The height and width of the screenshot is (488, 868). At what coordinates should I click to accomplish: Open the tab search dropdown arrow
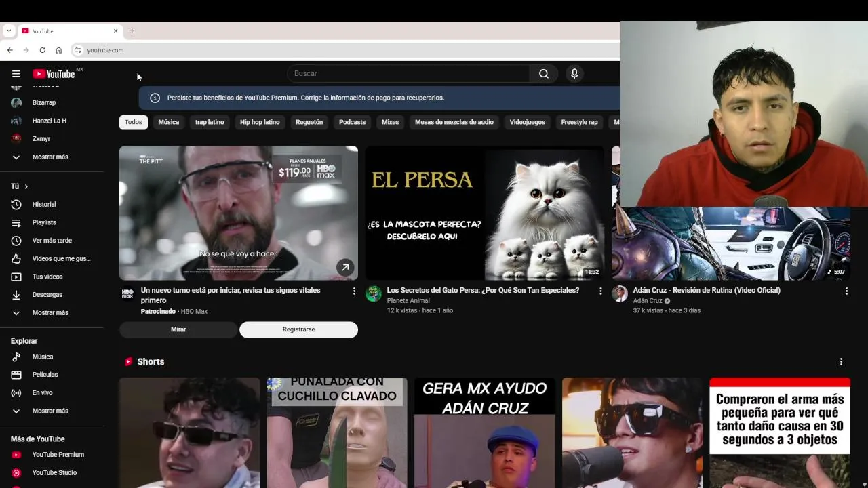click(x=9, y=30)
